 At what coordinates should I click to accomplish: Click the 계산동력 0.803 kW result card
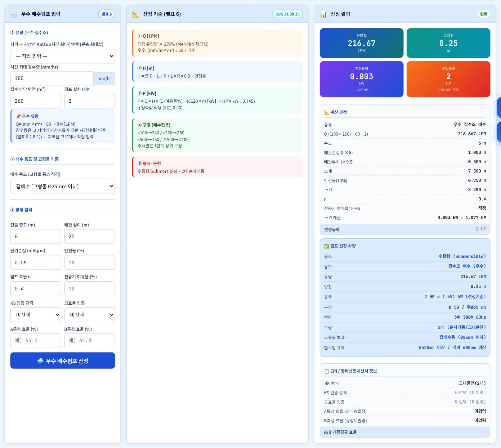(x=362, y=79)
